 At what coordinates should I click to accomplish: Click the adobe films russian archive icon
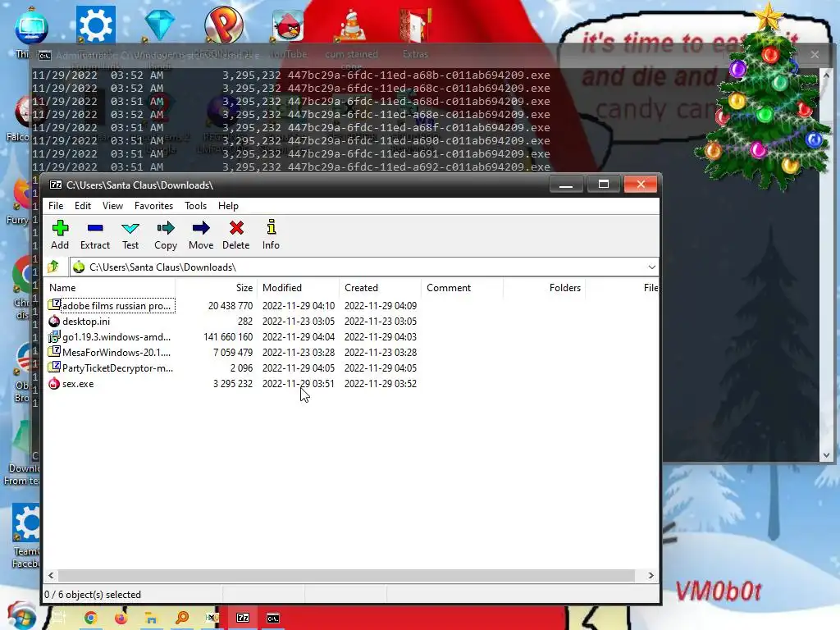54,305
